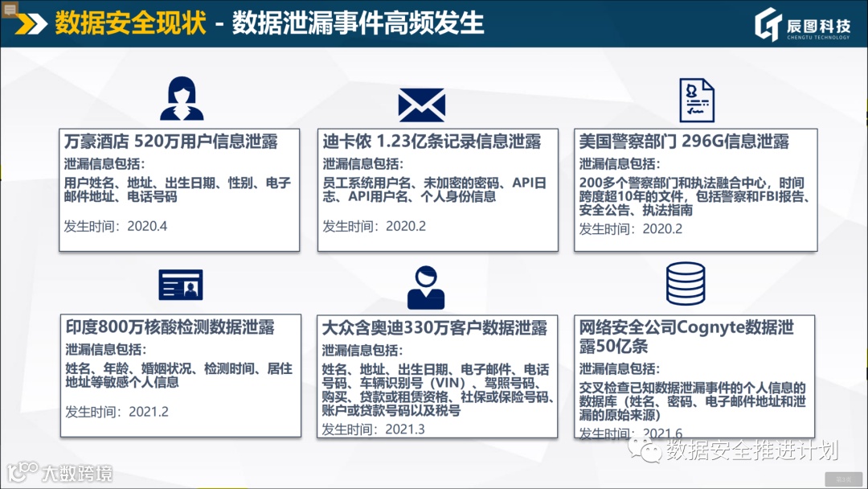Image resolution: width=868 pixels, height=489 pixels.
Task: Click Marriott leaked details '用户姓名、地址、出生日期'
Action: click(x=140, y=183)
